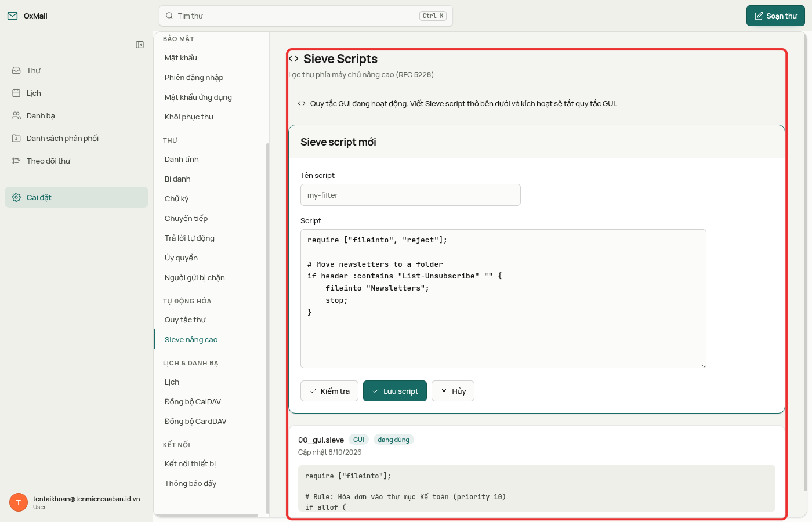
Task: Click the user avatar T icon
Action: coord(19,502)
